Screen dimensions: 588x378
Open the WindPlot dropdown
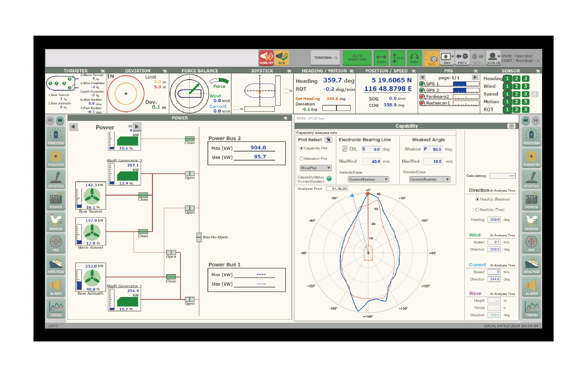pos(316,168)
